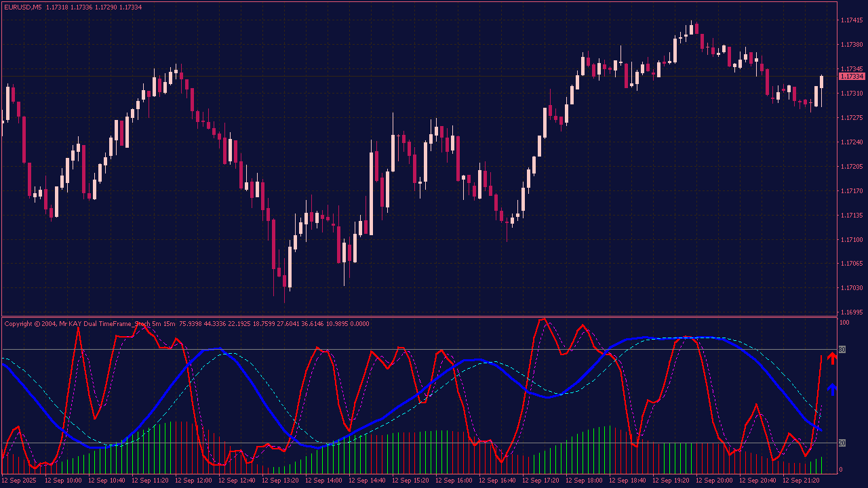Click the 1.17415 price scale label

point(852,20)
